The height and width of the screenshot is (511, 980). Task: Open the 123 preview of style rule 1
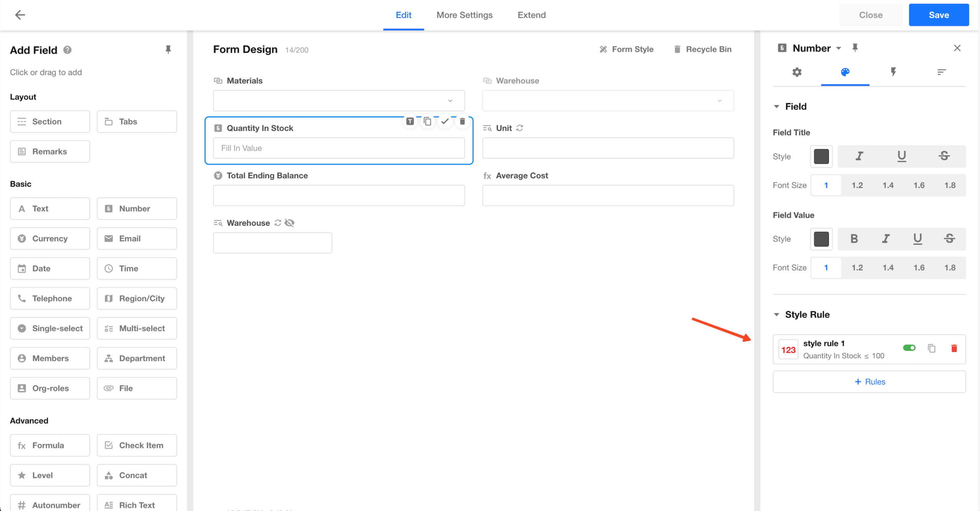point(788,349)
